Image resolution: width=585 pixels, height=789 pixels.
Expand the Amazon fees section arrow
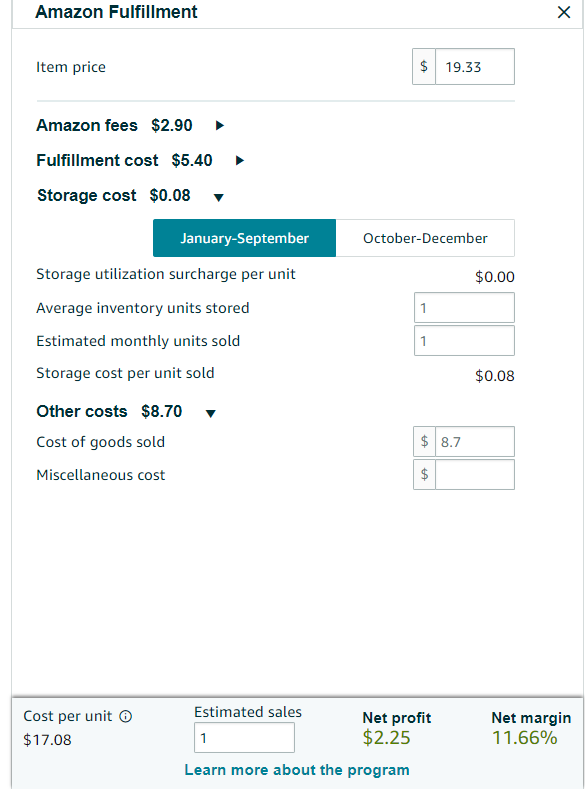click(219, 125)
